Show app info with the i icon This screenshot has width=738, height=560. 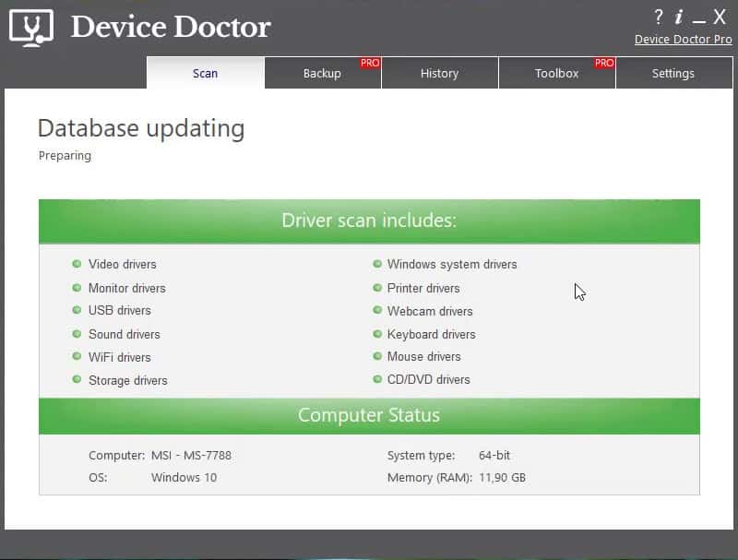678,18
